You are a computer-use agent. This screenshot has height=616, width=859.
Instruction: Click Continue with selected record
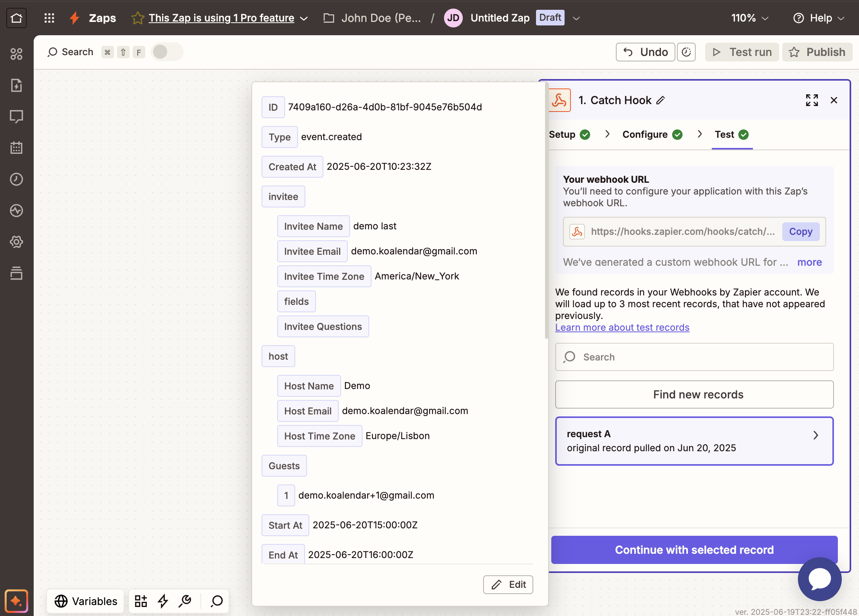click(694, 550)
